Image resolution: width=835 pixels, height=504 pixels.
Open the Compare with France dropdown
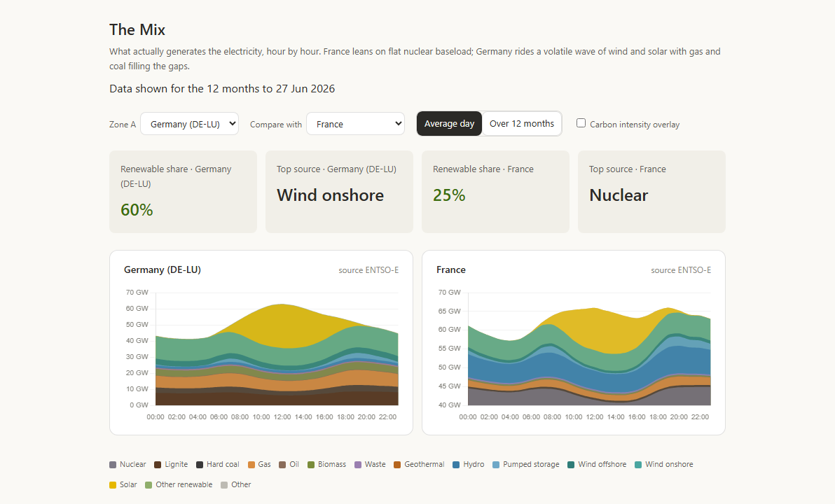pos(356,123)
